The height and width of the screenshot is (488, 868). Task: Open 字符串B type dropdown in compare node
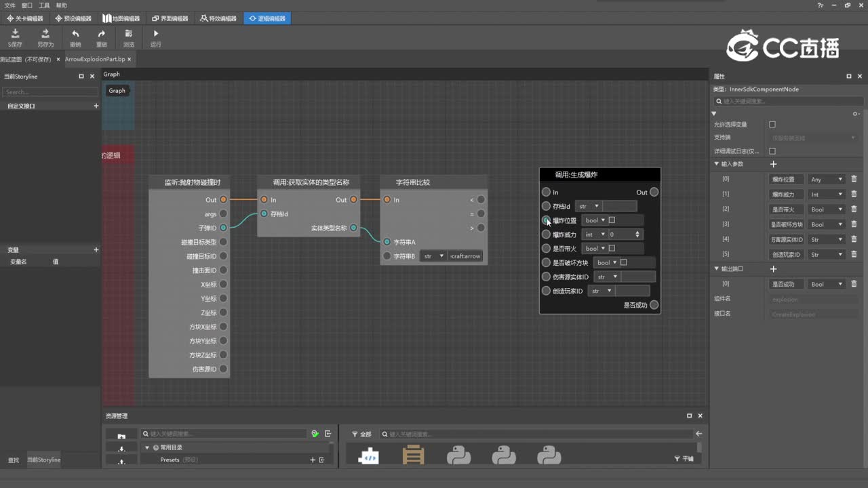click(433, 256)
